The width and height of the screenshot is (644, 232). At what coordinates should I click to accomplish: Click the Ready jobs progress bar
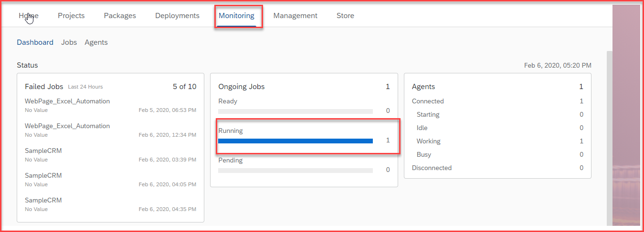click(295, 111)
